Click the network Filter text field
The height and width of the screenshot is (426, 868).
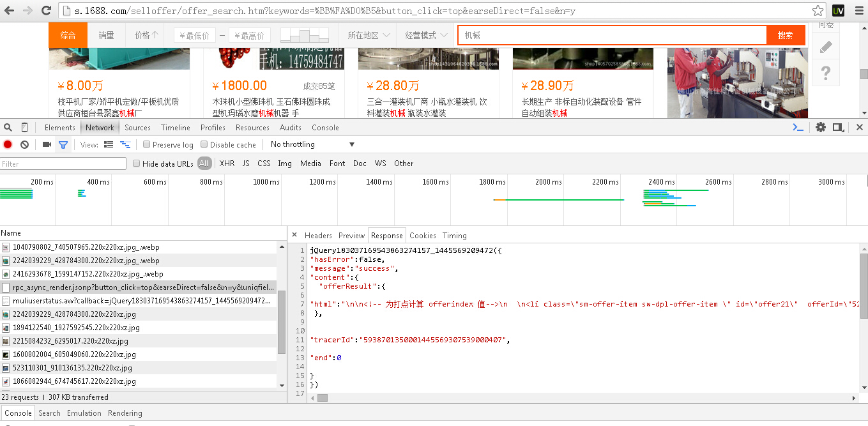[x=63, y=164]
